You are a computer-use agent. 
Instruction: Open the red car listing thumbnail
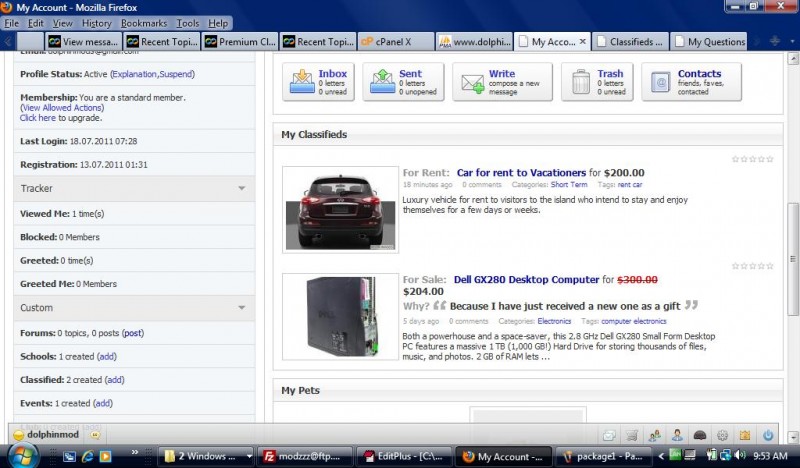(340, 209)
